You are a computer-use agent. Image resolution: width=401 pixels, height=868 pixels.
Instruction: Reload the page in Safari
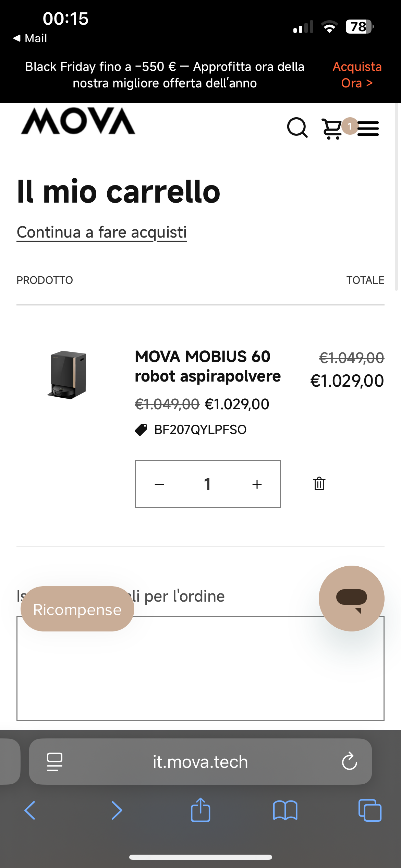click(349, 761)
